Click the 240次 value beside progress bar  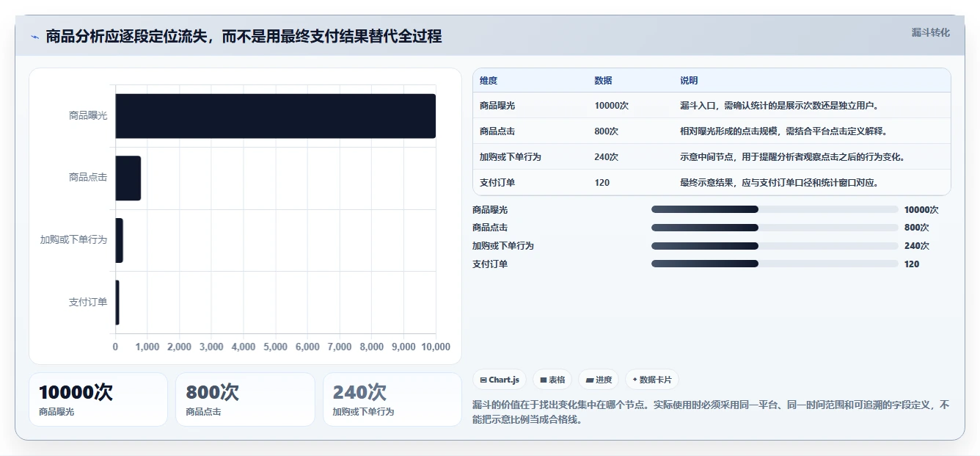pos(916,246)
